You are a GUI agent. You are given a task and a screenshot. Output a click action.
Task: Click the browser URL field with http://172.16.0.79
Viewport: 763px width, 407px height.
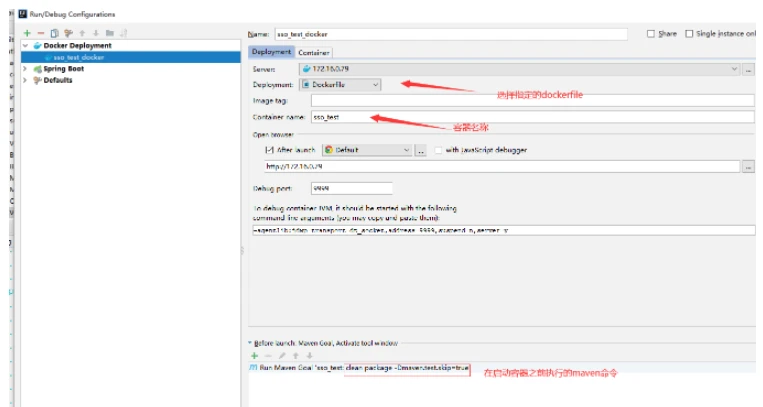click(x=502, y=166)
